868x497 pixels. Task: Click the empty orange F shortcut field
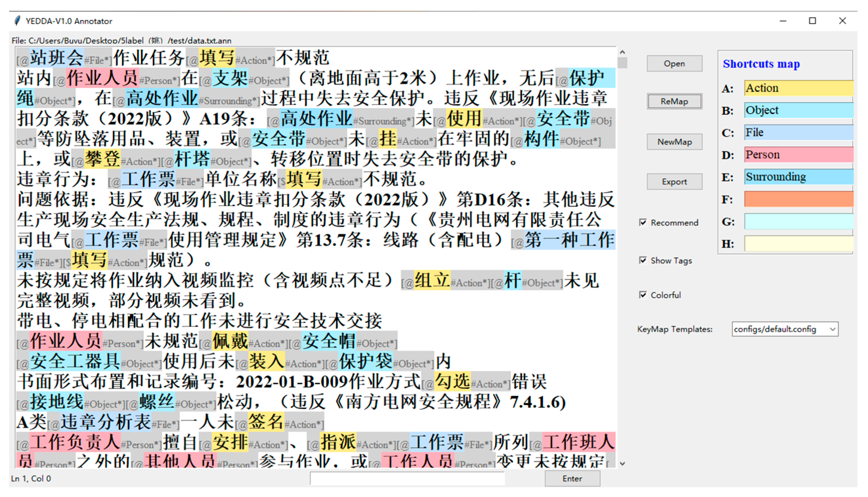798,199
